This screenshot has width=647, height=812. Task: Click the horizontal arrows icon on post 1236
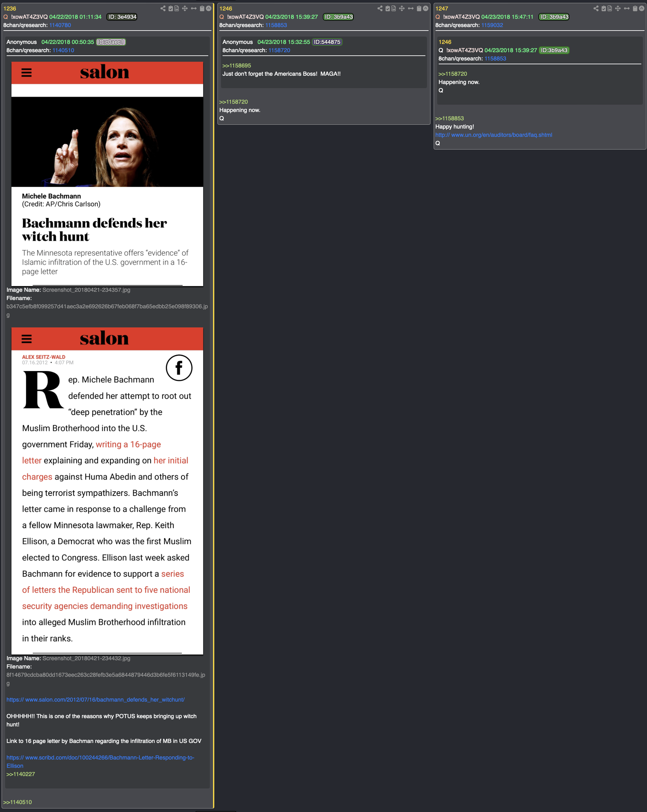(194, 8)
